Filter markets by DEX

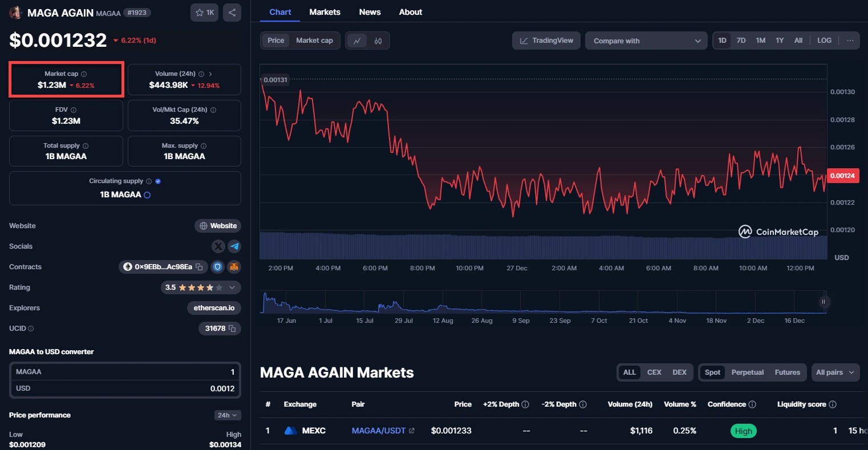click(679, 372)
